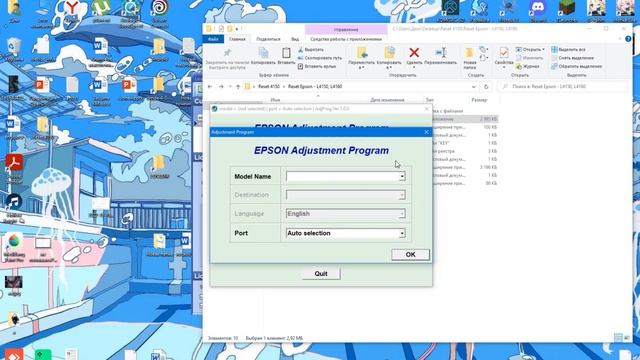The image size is (640, 360).
Task: Click the Quit button below the dialog
Action: 321,273
